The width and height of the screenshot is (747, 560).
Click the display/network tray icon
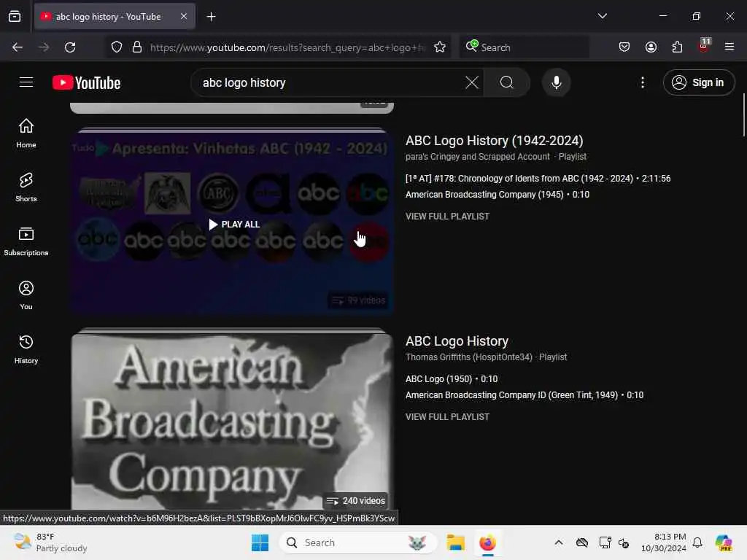pos(605,542)
